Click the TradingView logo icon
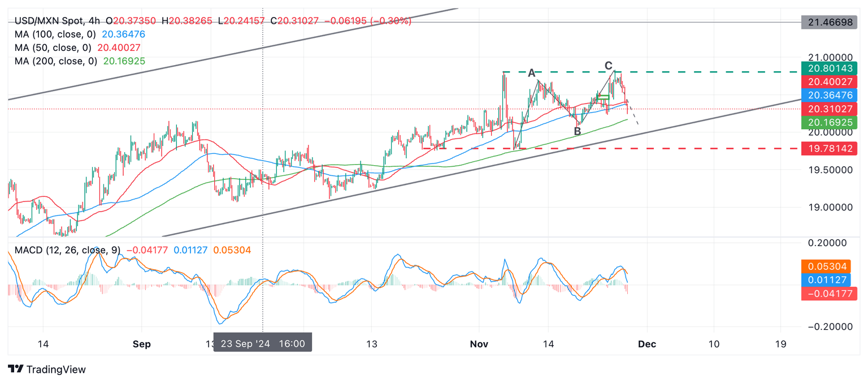 tap(15, 369)
